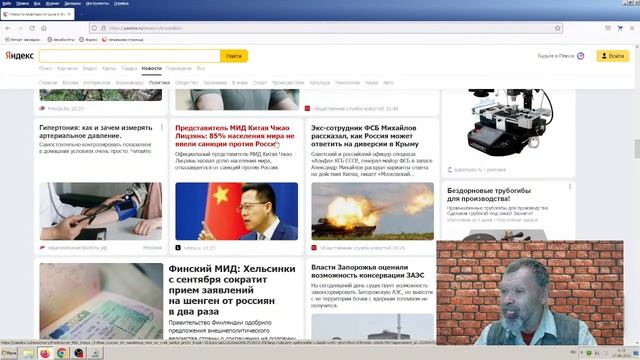This screenshot has height=360, width=640.
Task: Select the Технологии news category
Action: pyautogui.click(x=347, y=82)
